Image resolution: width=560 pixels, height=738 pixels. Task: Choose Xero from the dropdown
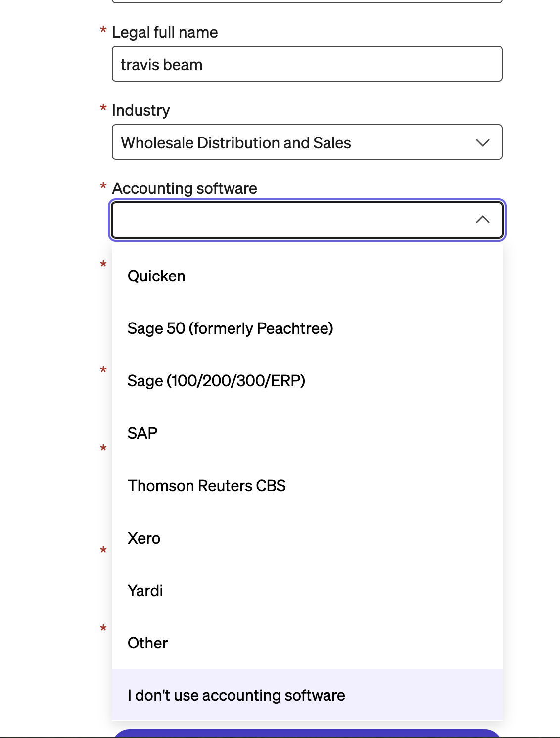coord(307,538)
